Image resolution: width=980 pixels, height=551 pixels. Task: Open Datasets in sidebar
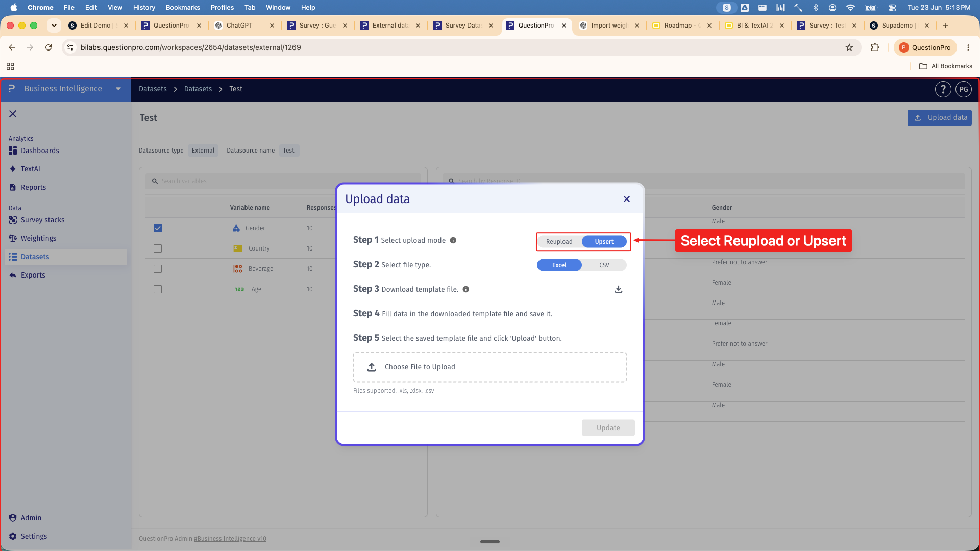pyautogui.click(x=65, y=257)
